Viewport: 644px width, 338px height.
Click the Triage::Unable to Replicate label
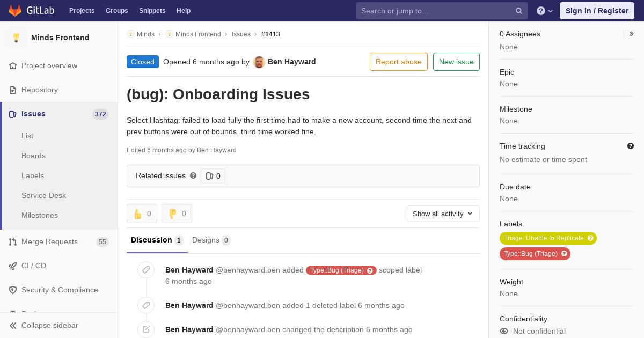pyautogui.click(x=544, y=238)
